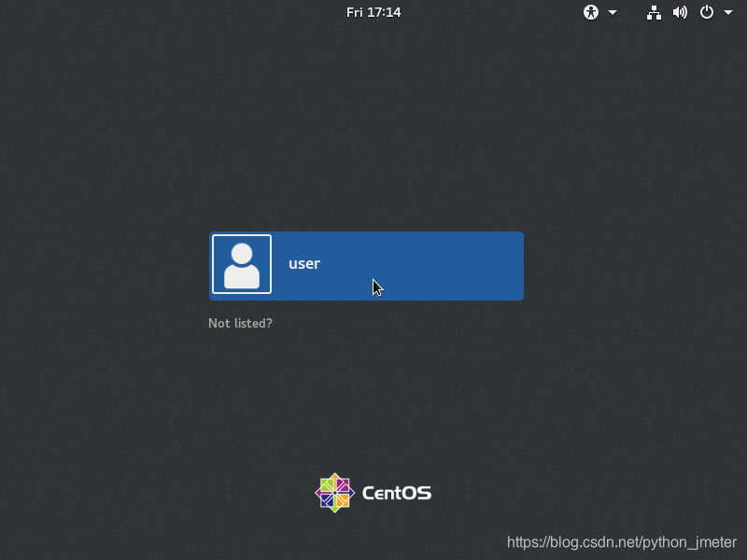Click the wired network status icon
The width and height of the screenshot is (747, 560).
(654, 13)
